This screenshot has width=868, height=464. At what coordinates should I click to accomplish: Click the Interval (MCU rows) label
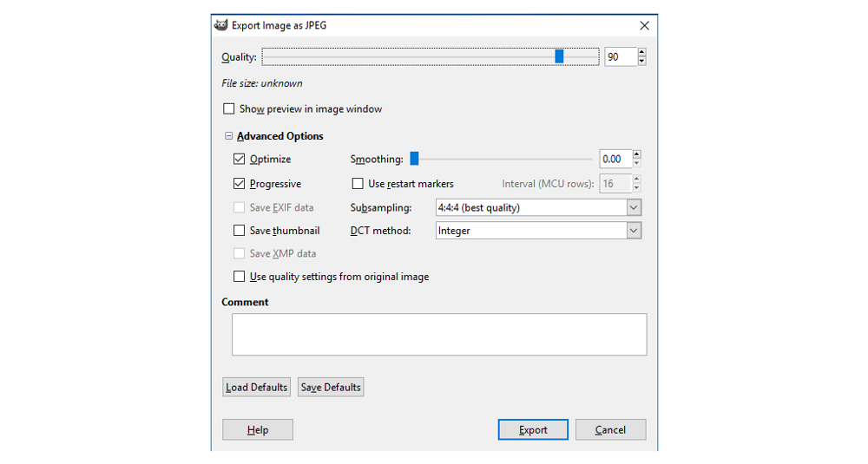(548, 184)
